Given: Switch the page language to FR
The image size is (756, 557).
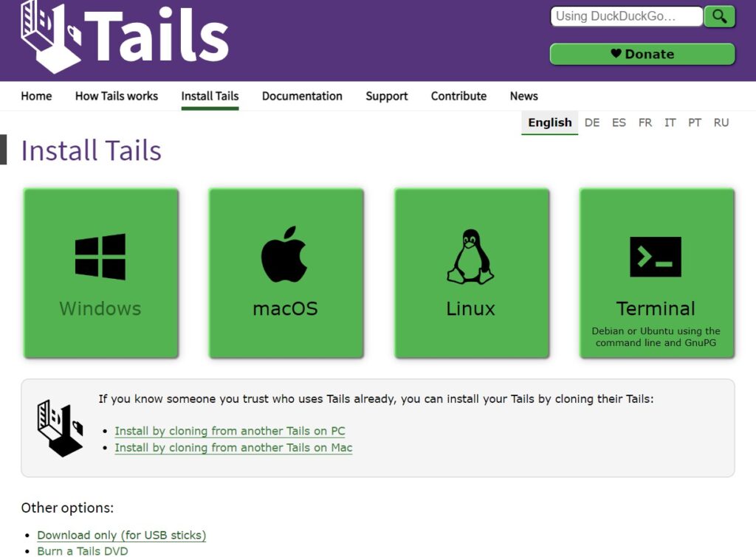Looking at the screenshot, I should [645, 122].
